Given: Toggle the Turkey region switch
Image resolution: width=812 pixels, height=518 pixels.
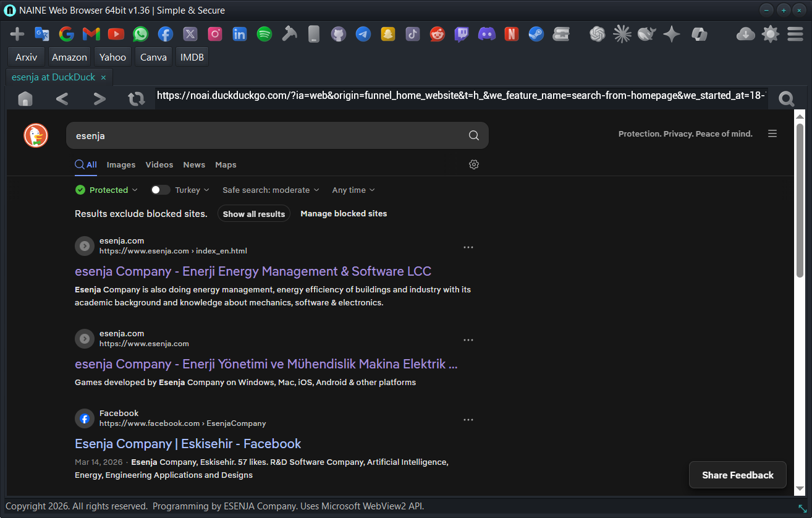Looking at the screenshot, I should (161, 190).
